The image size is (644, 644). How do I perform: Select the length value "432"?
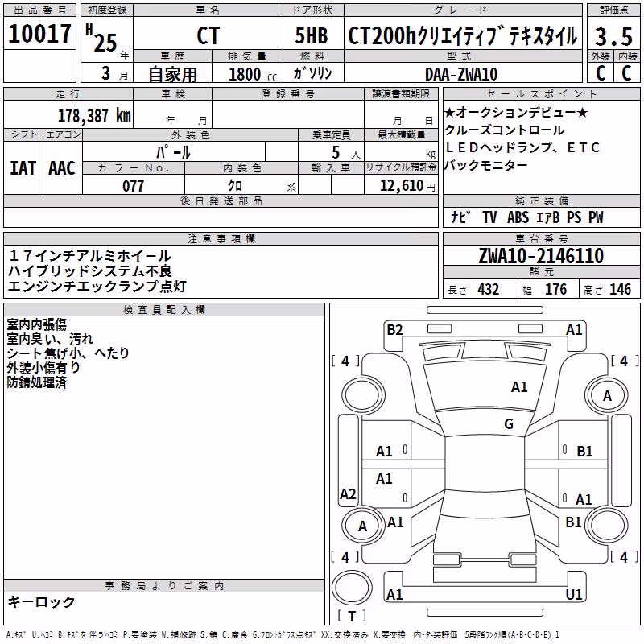pyautogui.click(x=489, y=290)
